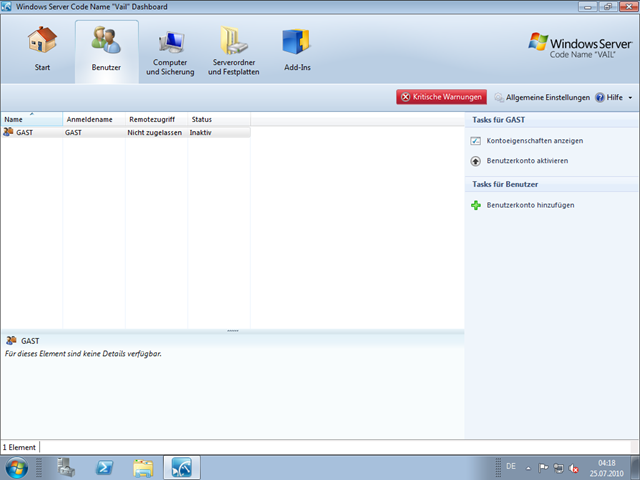Screen dimensions: 640x480
Task: Click the network tray icon
Action: (x=558, y=468)
